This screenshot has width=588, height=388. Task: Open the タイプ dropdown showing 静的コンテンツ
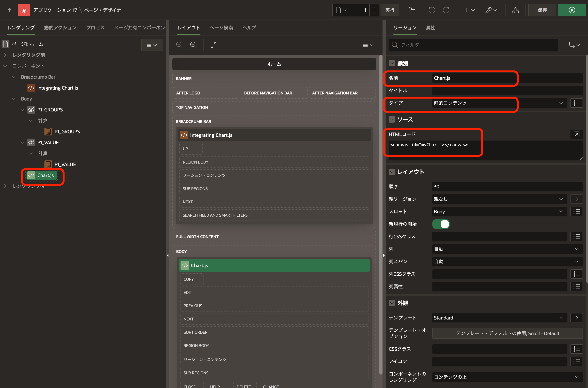(x=499, y=103)
